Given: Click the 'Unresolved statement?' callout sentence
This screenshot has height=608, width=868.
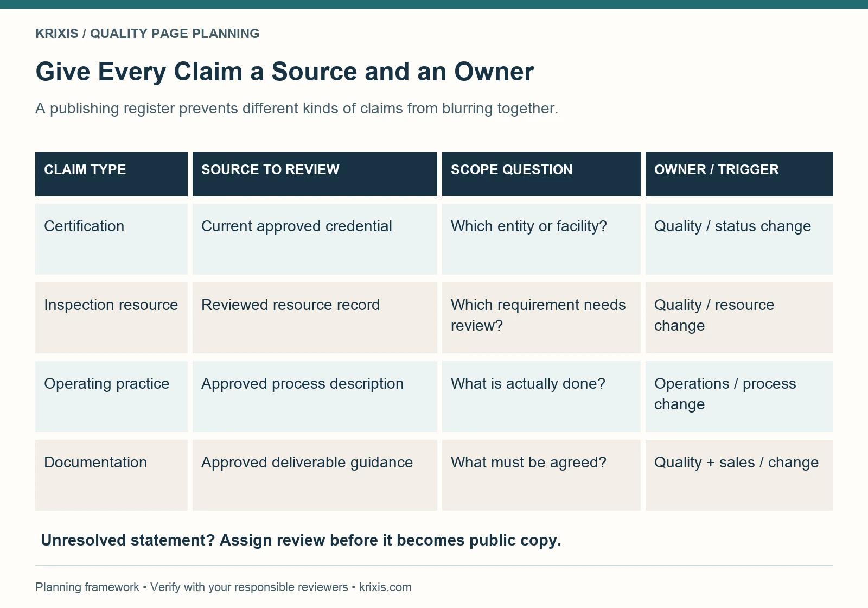Looking at the screenshot, I should click(301, 541).
